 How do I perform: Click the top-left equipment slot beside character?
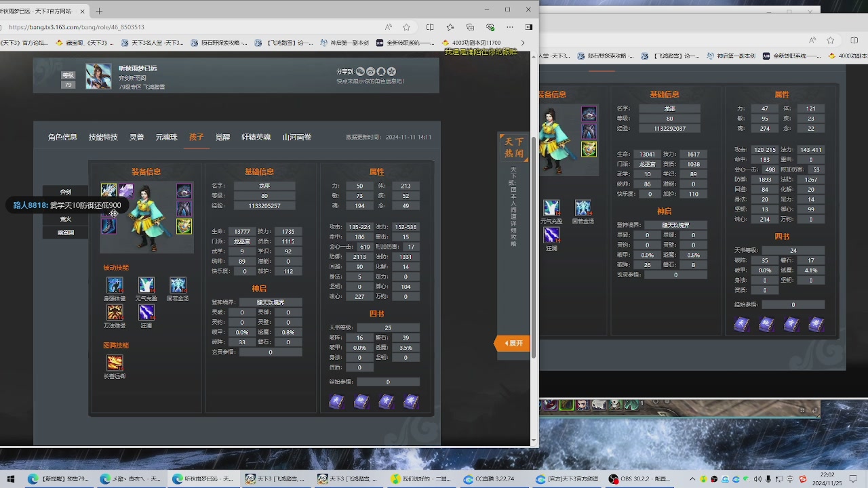(x=108, y=190)
